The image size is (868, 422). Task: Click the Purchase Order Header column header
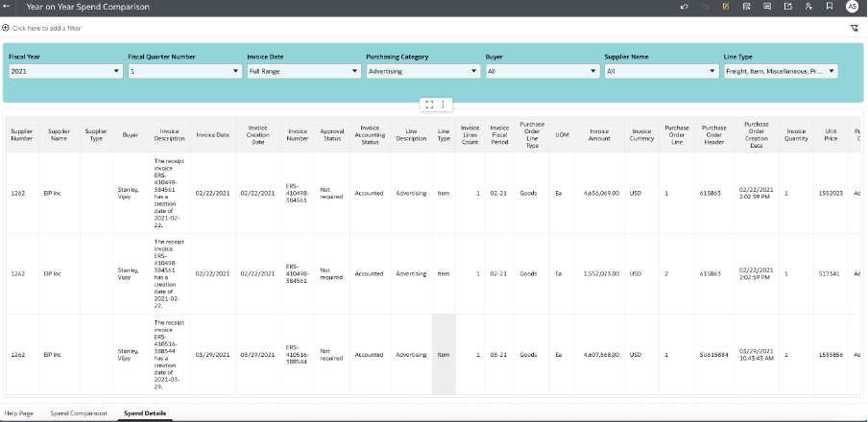point(714,134)
